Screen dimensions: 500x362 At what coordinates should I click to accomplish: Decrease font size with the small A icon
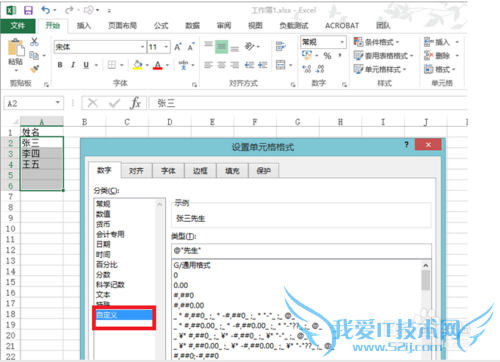191,47
